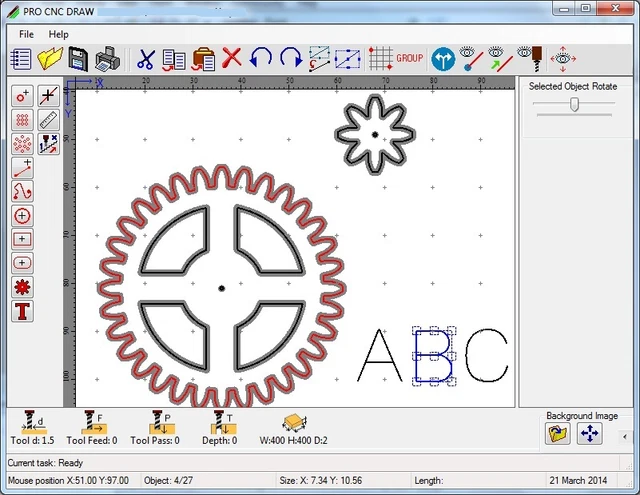
Task: Pick the line drawing tool
Action: (22, 167)
